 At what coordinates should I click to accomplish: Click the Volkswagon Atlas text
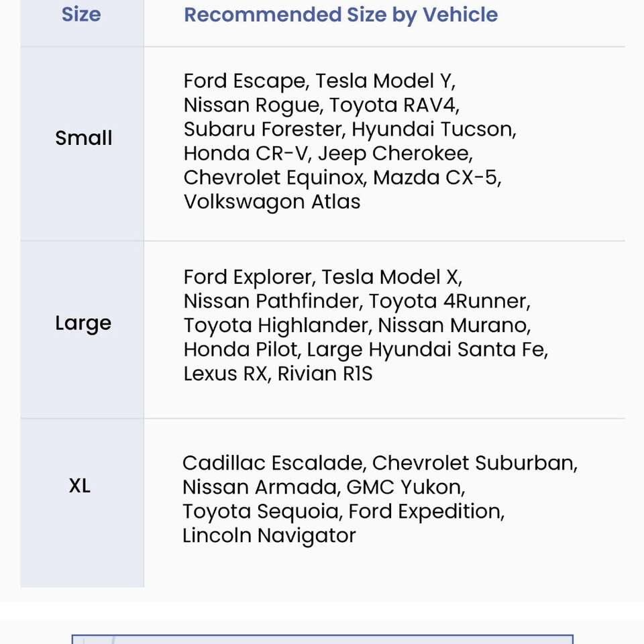coord(272,202)
